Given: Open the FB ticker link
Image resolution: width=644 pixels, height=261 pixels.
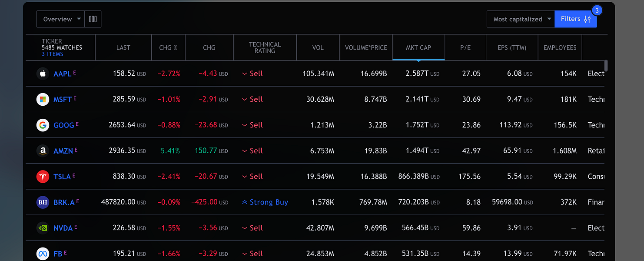Looking at the screenshot, I should click(58, 254).
